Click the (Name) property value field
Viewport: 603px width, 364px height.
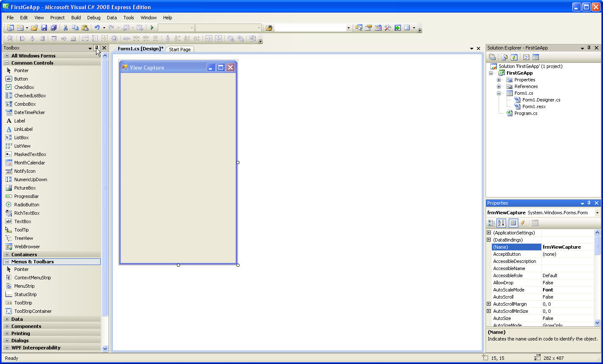tap(568, 247)
